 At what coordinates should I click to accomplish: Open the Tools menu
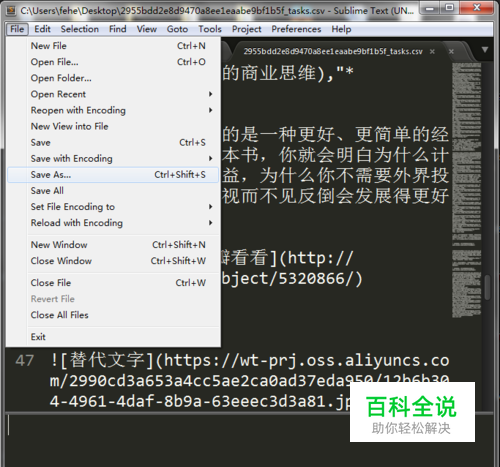click(210, 29)
